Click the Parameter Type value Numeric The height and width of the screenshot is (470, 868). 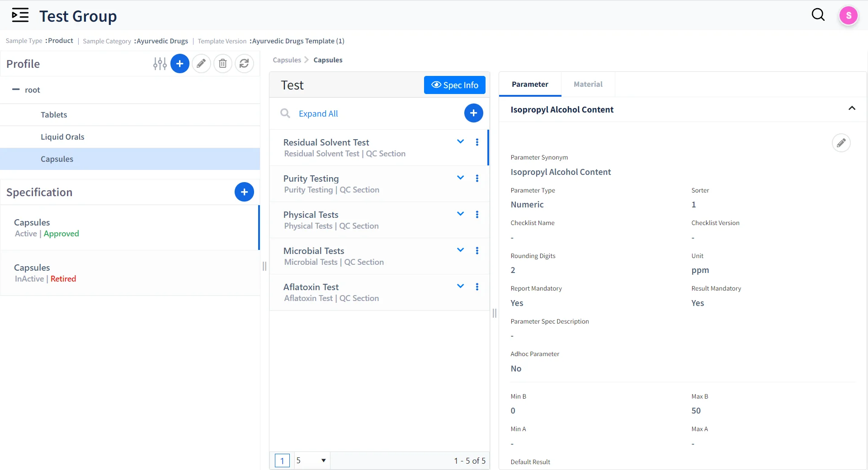[x=527, y=205]
